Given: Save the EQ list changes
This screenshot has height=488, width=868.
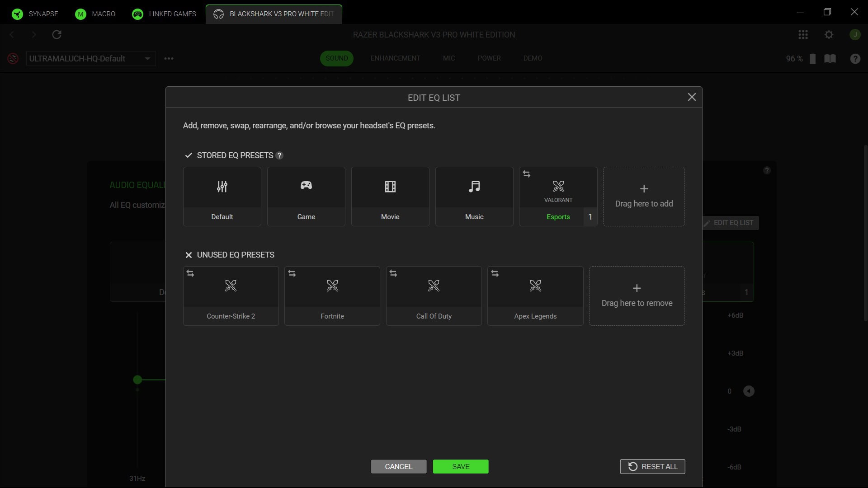Looking at the screenshot, I should click(461, 466).
